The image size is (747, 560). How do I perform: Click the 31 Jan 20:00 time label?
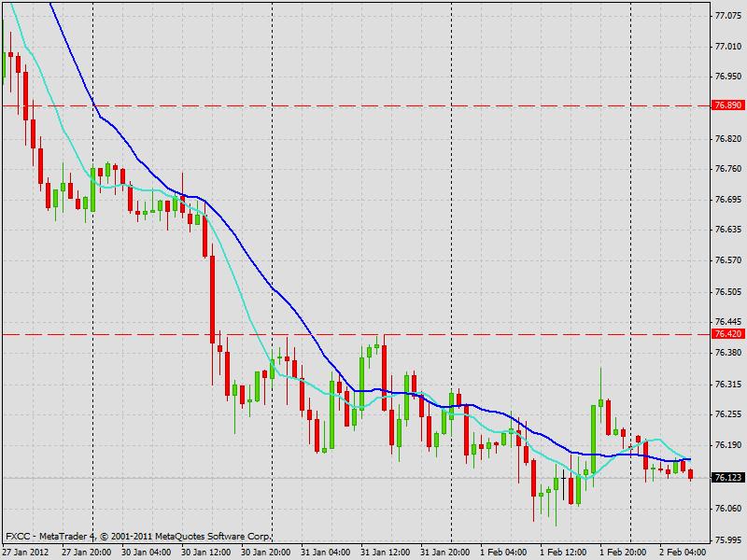click(445, 553)
